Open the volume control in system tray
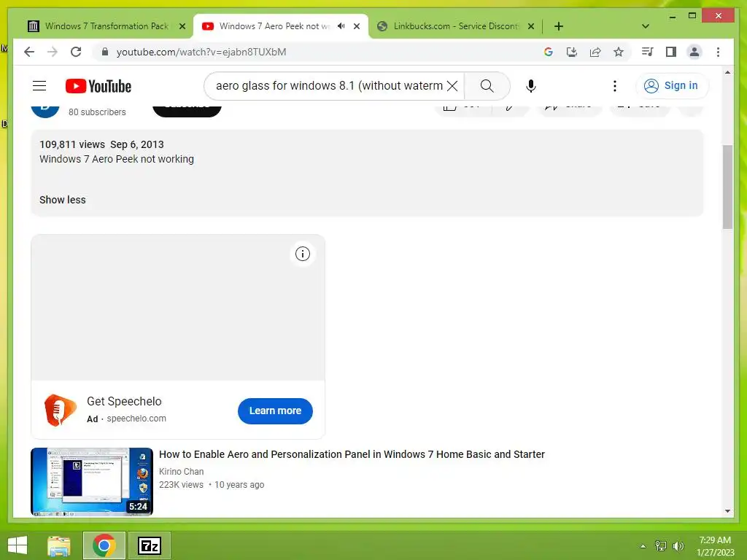 coord(678,546)
